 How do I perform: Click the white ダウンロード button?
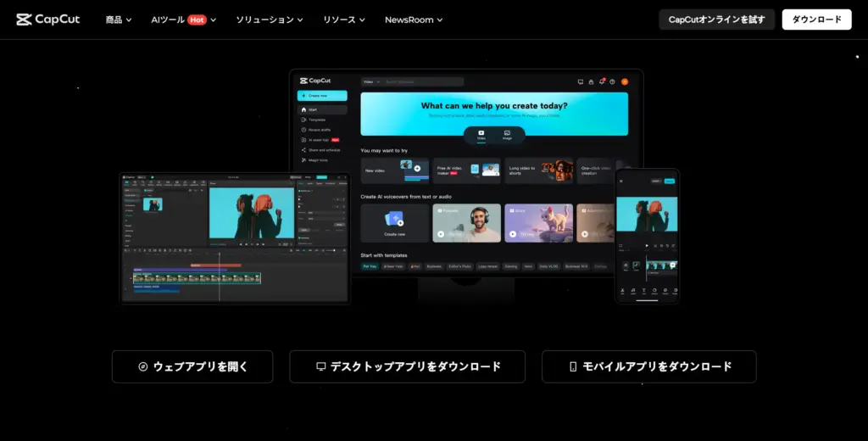(x=816, y=20)
